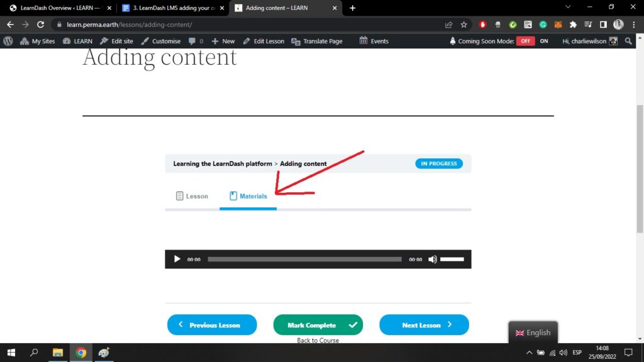Go to Previous Lesson
The image size is (644, 362).
212,325
